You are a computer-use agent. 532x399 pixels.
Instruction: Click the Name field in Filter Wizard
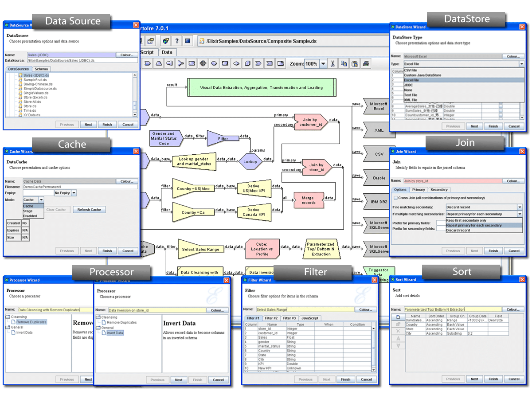click(305, 309)
